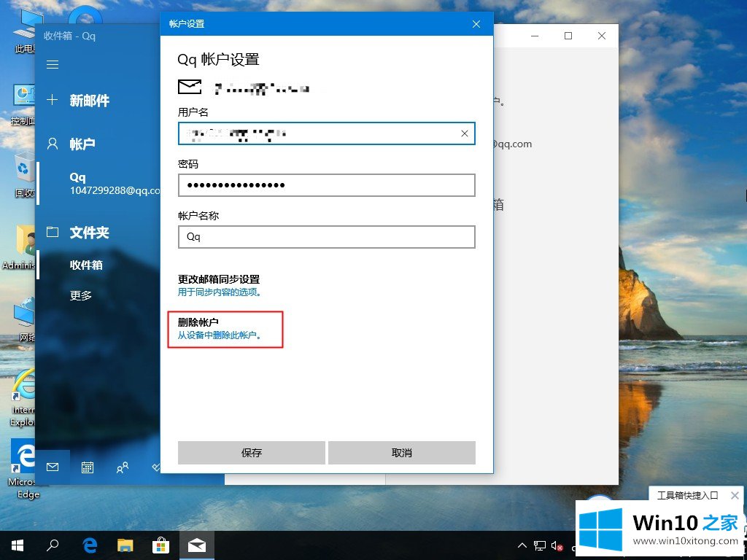Click the 帐户名称 field containing Qq
This screenshot has height=560, width=747.
(x=326, y=237)
